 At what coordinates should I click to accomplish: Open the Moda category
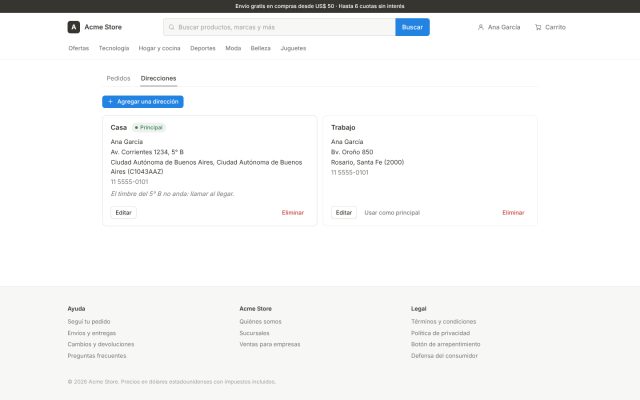(233, 48)
